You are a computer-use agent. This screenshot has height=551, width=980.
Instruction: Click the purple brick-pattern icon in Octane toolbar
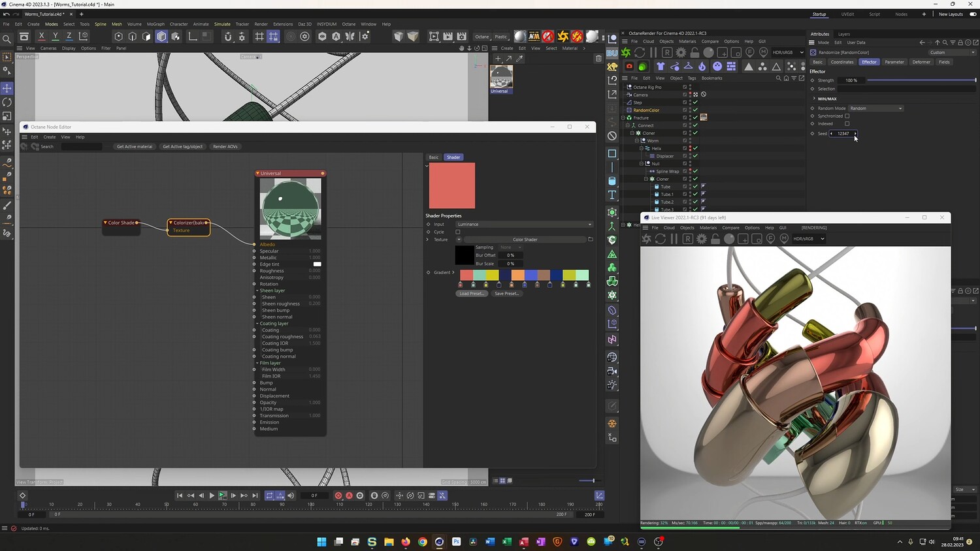(x=731, y=67)
